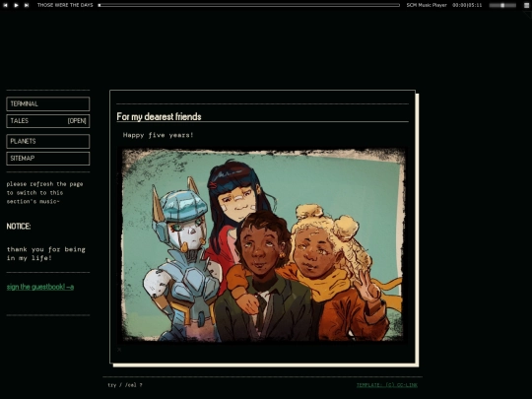
Task: Click the please refresh the page note
Action: (44, 193)
